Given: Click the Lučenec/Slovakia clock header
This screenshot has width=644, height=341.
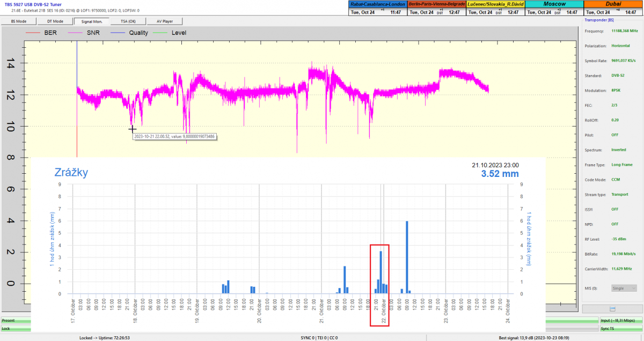Looking at the screenshot, I should coord(495,4).
